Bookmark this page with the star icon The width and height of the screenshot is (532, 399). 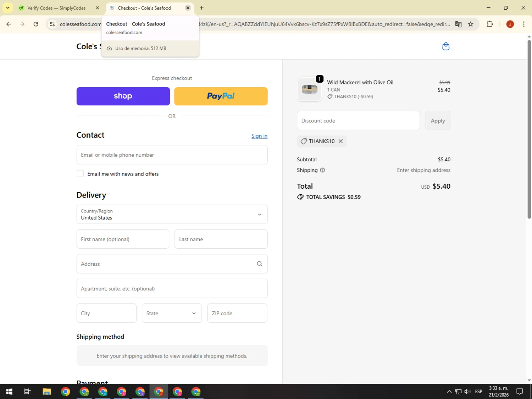[x=471, y=24]
